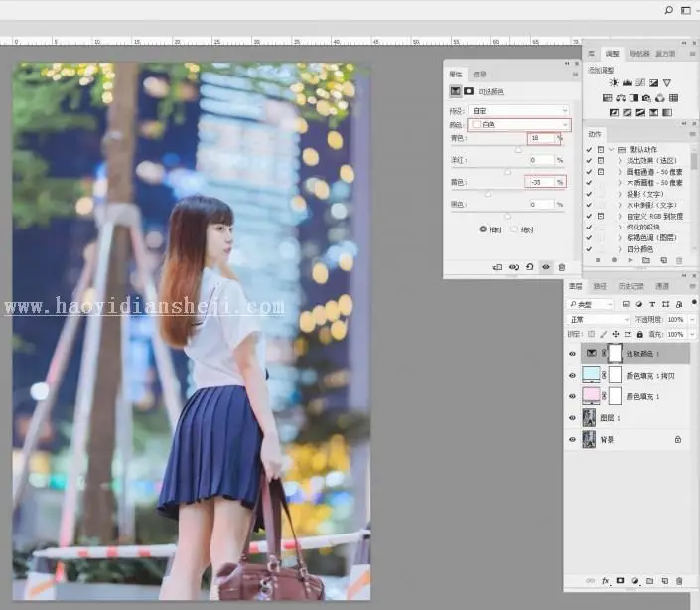Image resolution: width=700 pixels, height=610 pixels.
Task: Switch to the Channels tab
Action: (662, 286)
